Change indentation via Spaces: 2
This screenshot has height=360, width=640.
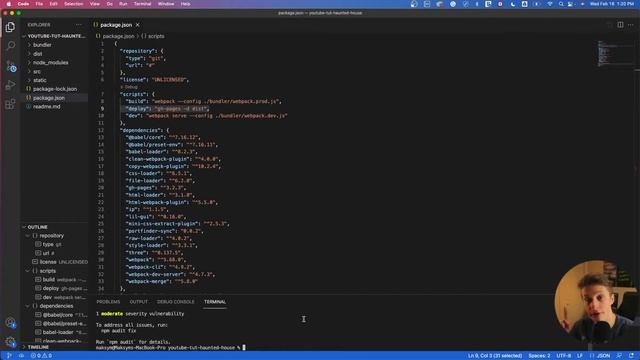coord(539,356)
